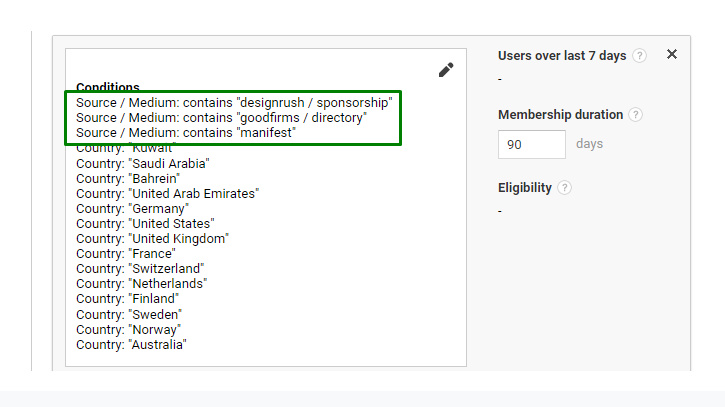
Task: Click the Membership duration label
Action: coord(560,115)
